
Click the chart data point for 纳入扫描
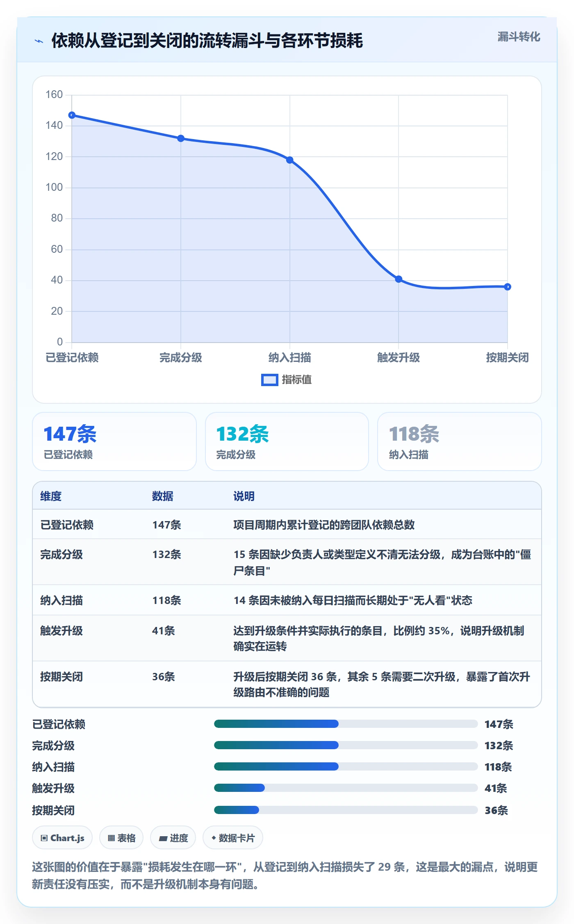pyautogui.click(x=290, y=160)
